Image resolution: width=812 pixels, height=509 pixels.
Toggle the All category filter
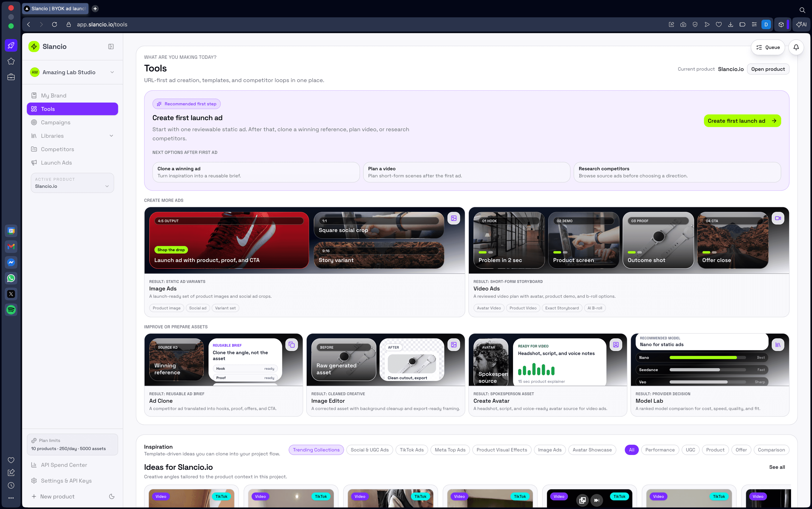point(631,450)
